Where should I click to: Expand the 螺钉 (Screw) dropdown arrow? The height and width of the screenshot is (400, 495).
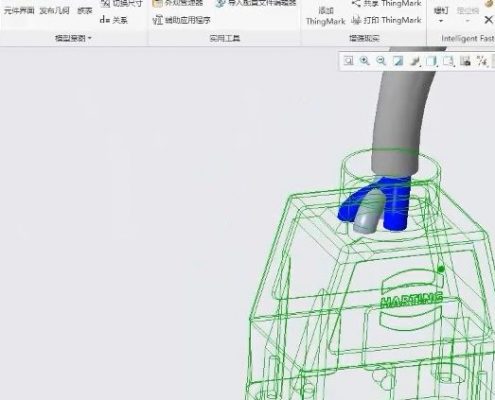441,21
